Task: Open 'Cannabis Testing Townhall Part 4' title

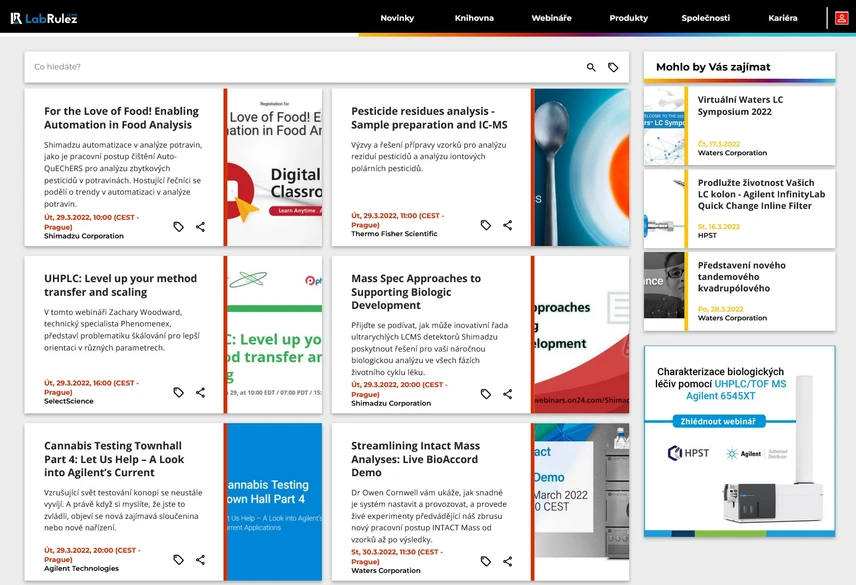Action: (x=114, y=459)
